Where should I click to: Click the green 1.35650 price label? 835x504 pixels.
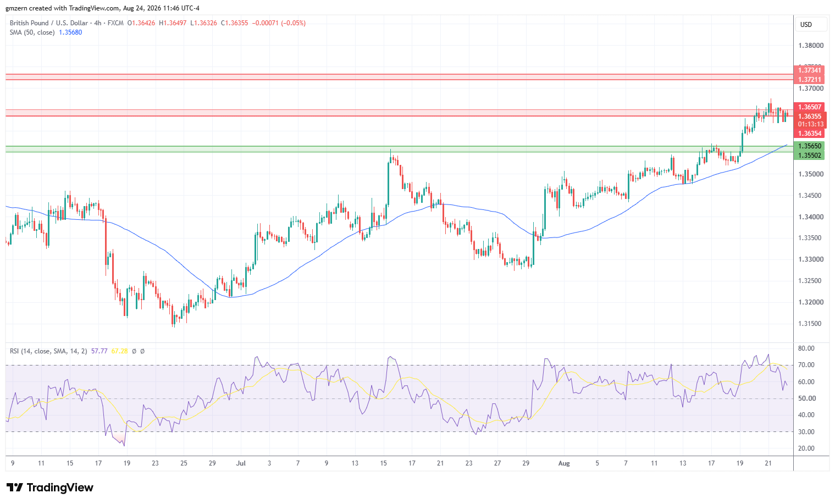[809, 146]
